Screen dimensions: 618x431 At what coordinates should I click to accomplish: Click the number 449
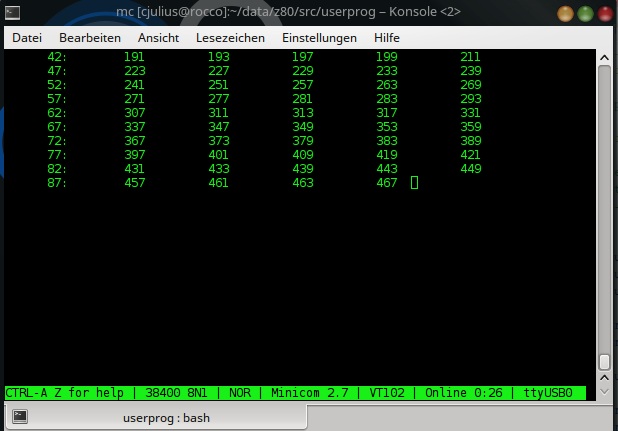coord(471,169)
